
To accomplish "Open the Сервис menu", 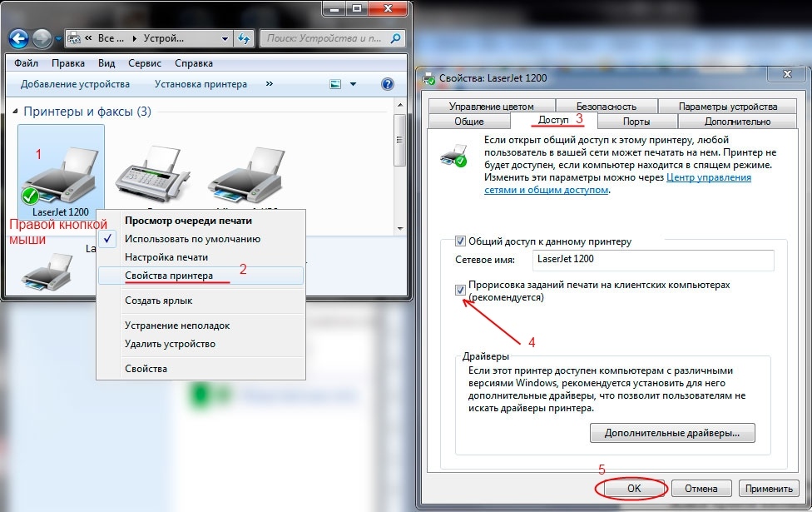I will point(145,63).
